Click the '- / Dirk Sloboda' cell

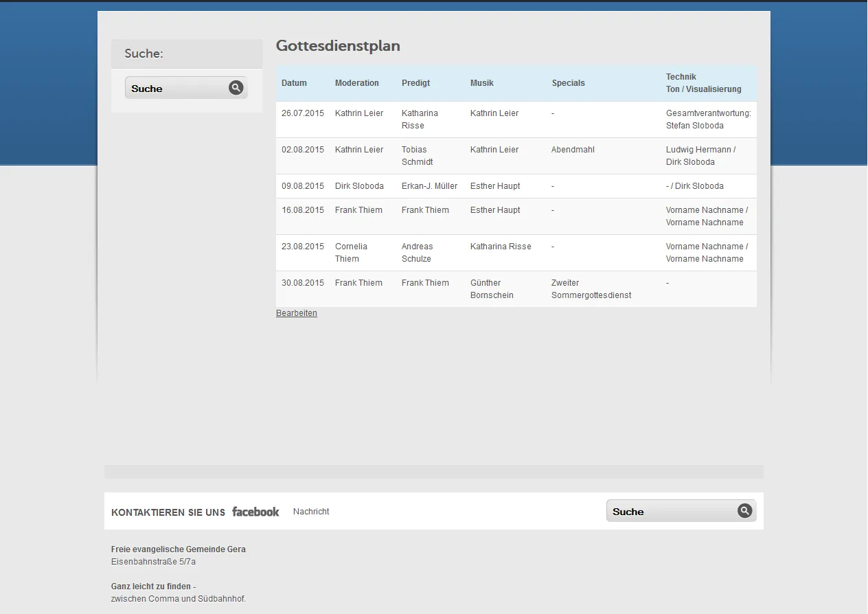[695, 186]
